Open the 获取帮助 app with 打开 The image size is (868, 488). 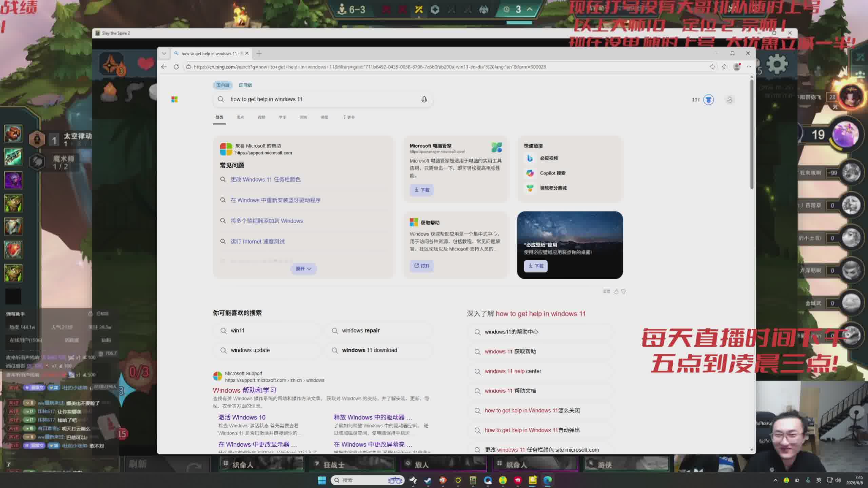pyautogui.click(x=422, y=266)
